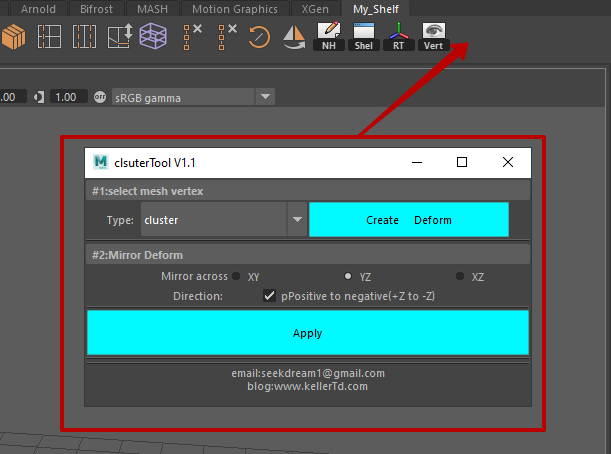The image size is (611, 454).
Task: Click the gamma contrast icon beside 1.00
Action: pos(39,97)
